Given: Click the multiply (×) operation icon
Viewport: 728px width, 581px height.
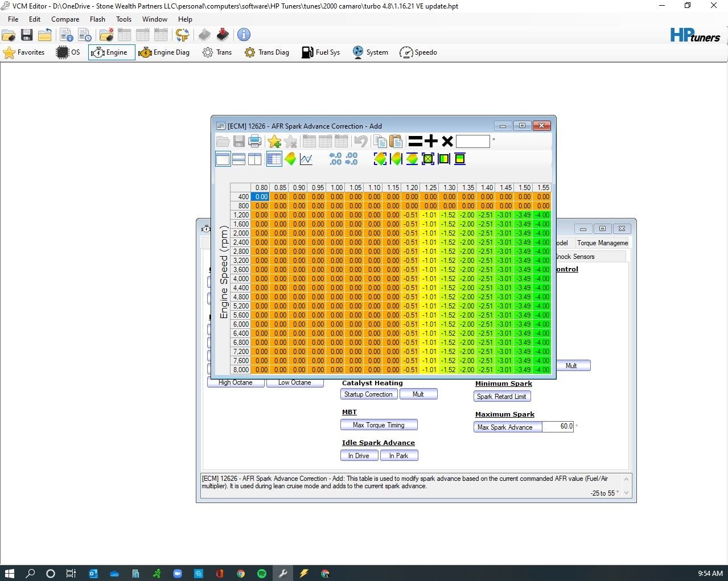Looking at the screenshot, I should pos(447,141).
